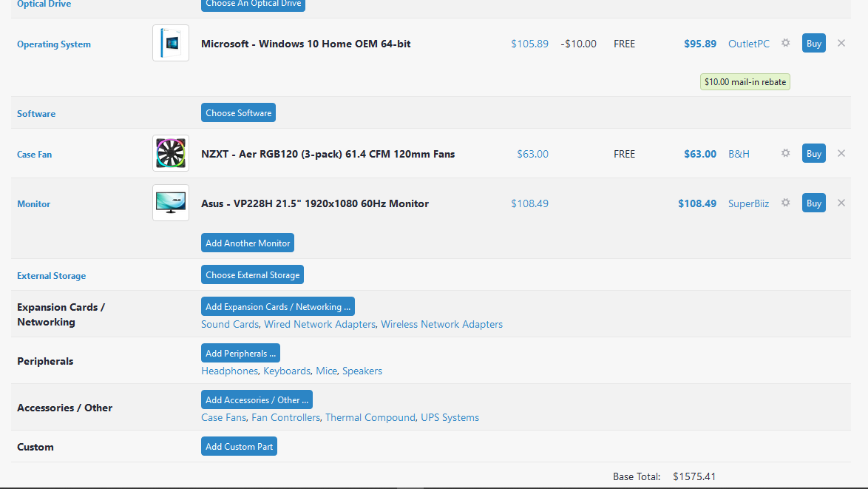Remove Asus VP228H monitor from list

[x=841, y=203]
